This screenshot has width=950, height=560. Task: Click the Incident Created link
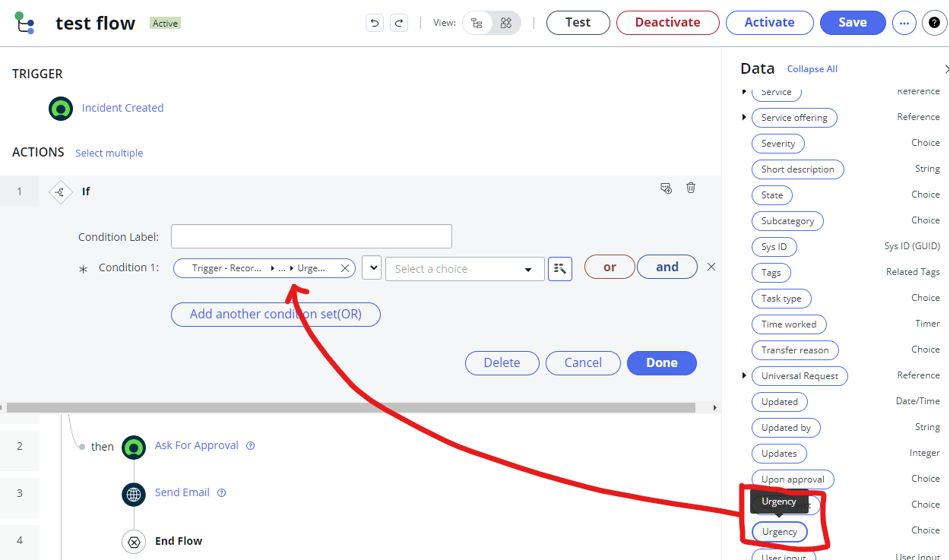pyautogui.click(x=123, y=108)
